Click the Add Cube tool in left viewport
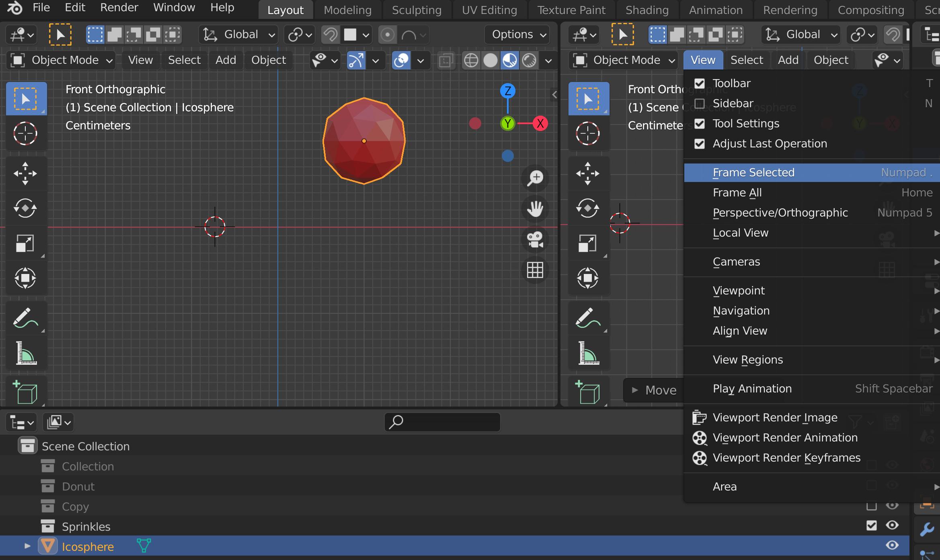The width and height of the screenshot is (940, 560). [25, 392]
